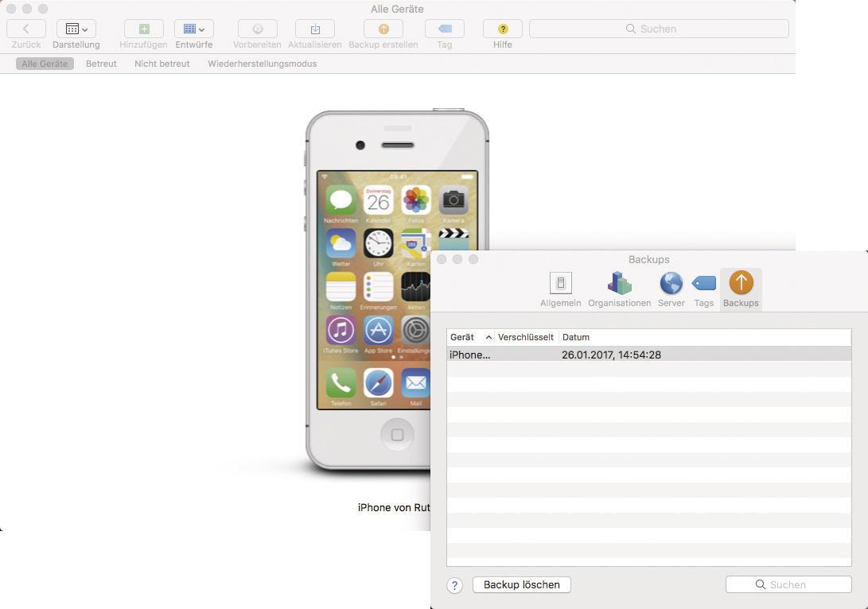The height and width of the screenshot is (609, 868).
Task: Minimize the Backups preferences window
Action: (457, 259)
